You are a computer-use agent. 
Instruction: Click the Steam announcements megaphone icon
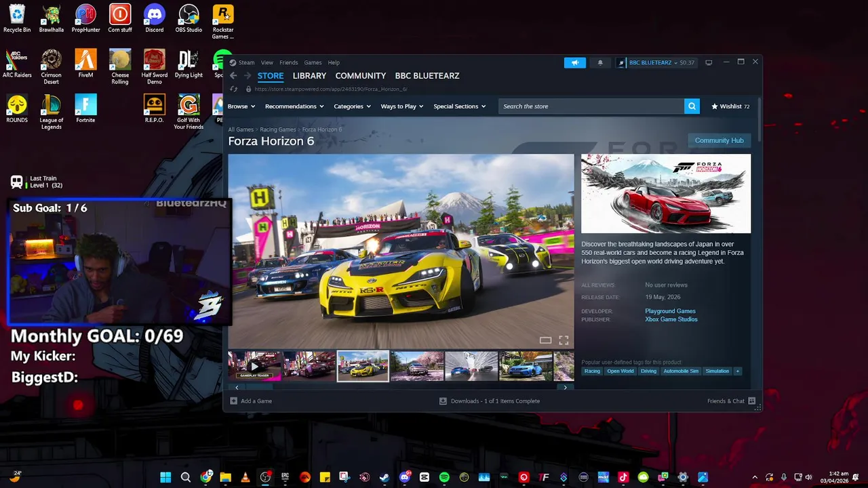tap(574, 62)
